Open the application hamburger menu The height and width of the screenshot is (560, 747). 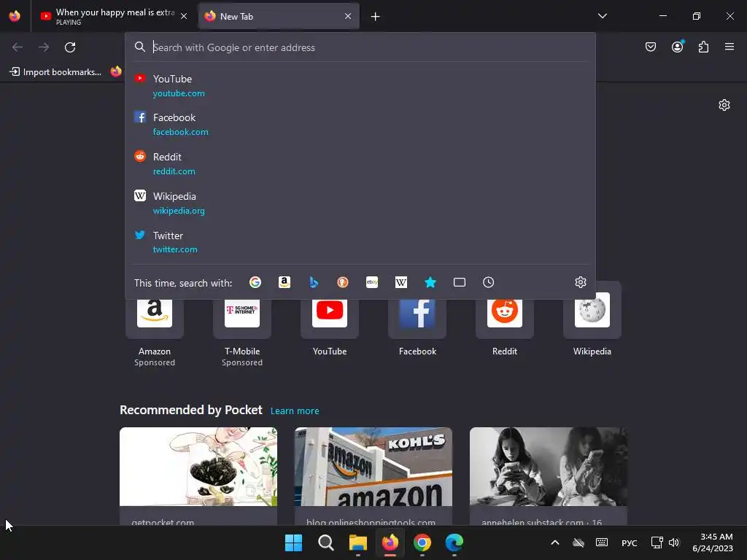tap(729, 47)
